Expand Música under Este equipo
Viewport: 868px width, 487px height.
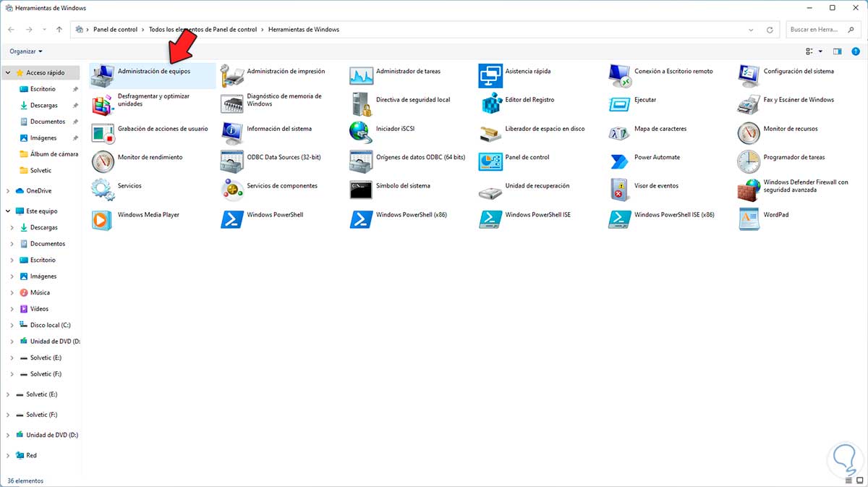(x=12, y=293)
